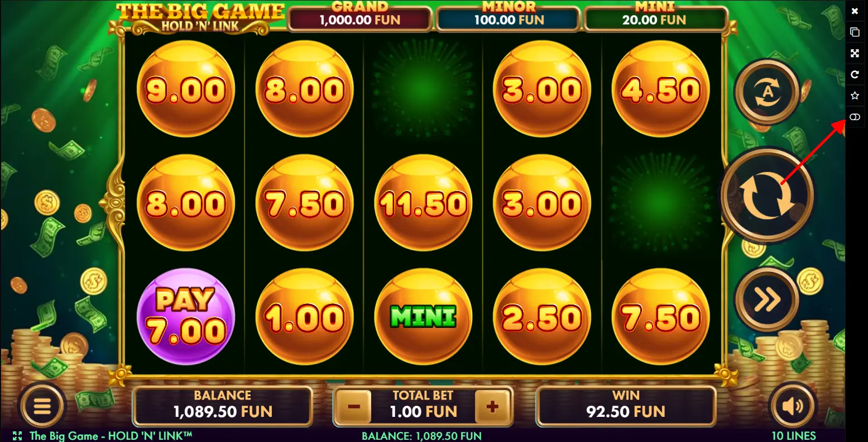Enable autoplay with the circular A button

coord(768,92)
